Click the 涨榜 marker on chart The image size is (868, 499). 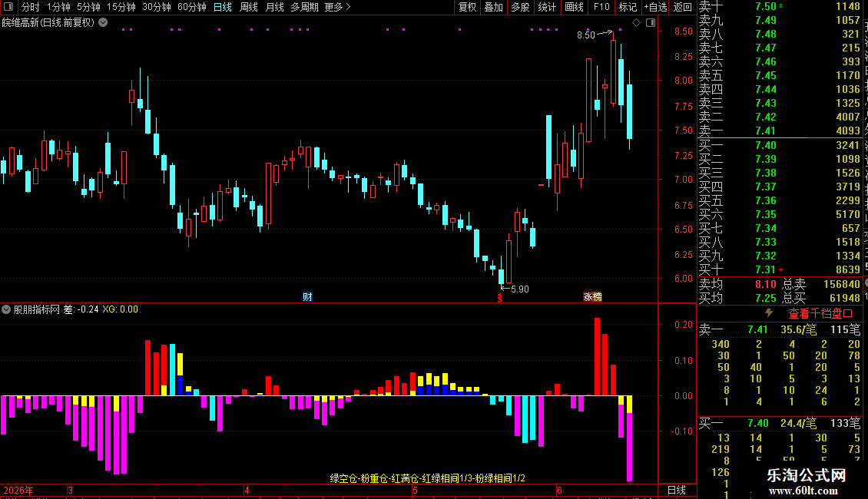pos(592,297)
